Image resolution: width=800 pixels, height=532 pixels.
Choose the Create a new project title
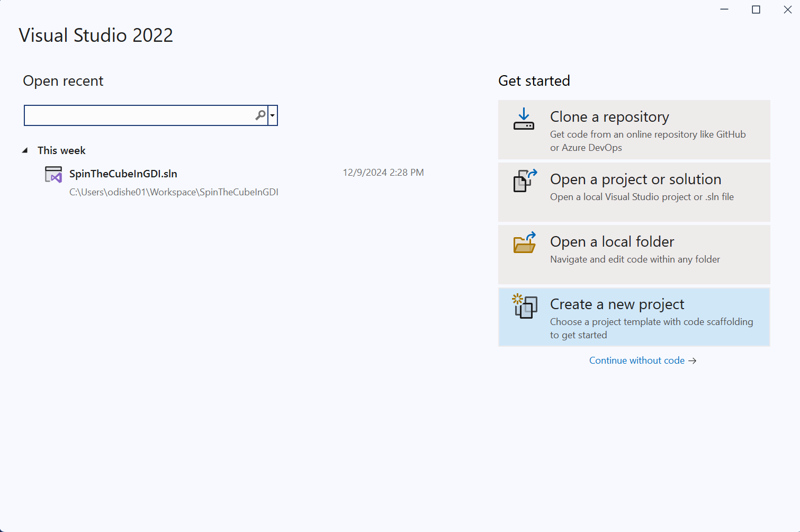pyautogui.click(x=617, y=304)
